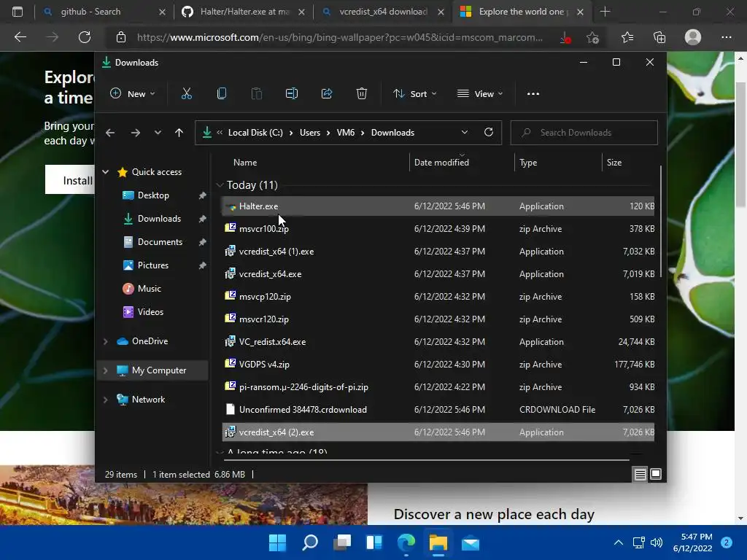The height and width of the screenshot is (560, 747).
Task: Open Mail app from taskbar
Action: point(471,542)
